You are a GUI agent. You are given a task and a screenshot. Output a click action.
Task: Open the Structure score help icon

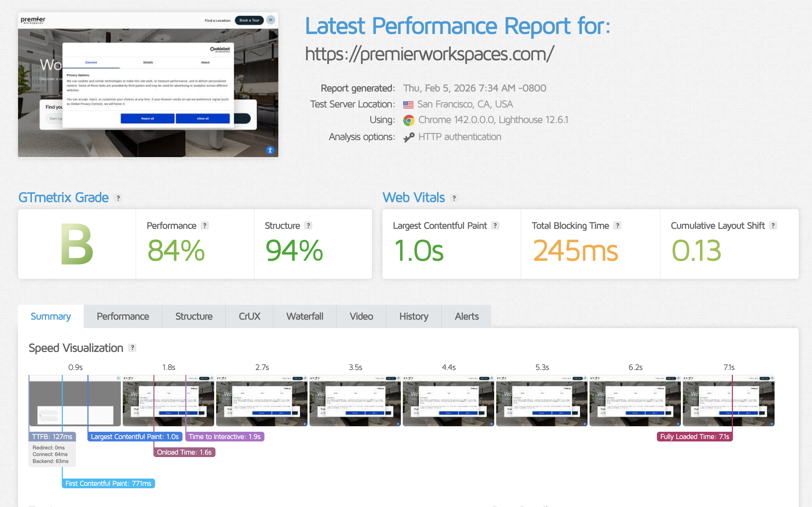pos(308,226)
